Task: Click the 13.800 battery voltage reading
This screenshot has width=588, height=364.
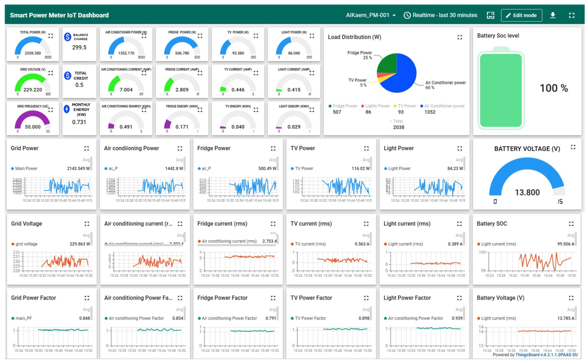Action: coord(527,192)
